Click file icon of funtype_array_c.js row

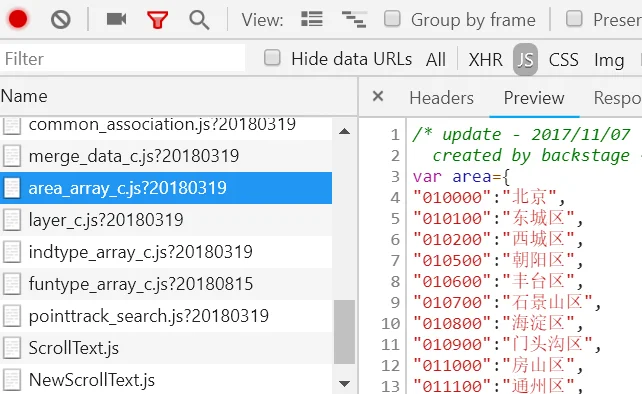[x=11, y=284]
